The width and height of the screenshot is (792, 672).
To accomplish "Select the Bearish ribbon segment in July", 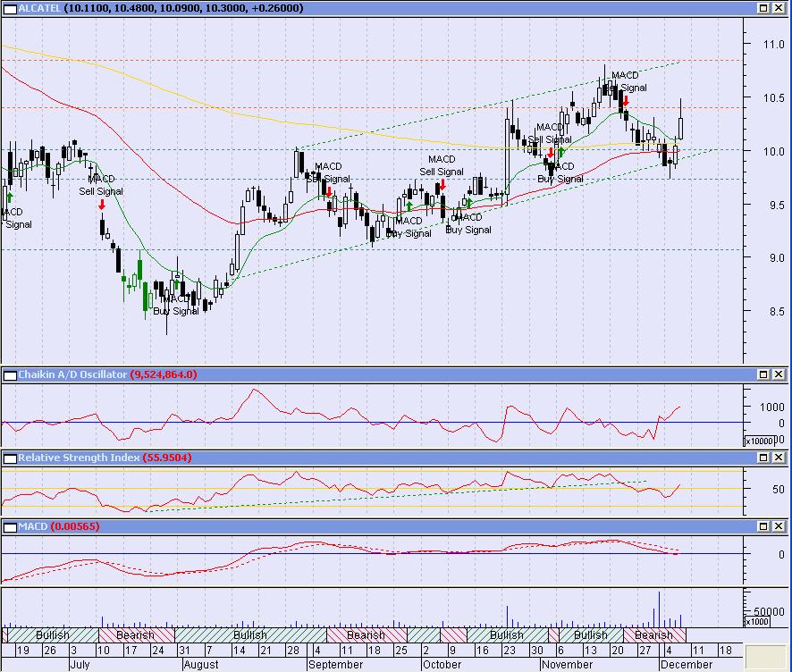I will [x=137, y=635].
